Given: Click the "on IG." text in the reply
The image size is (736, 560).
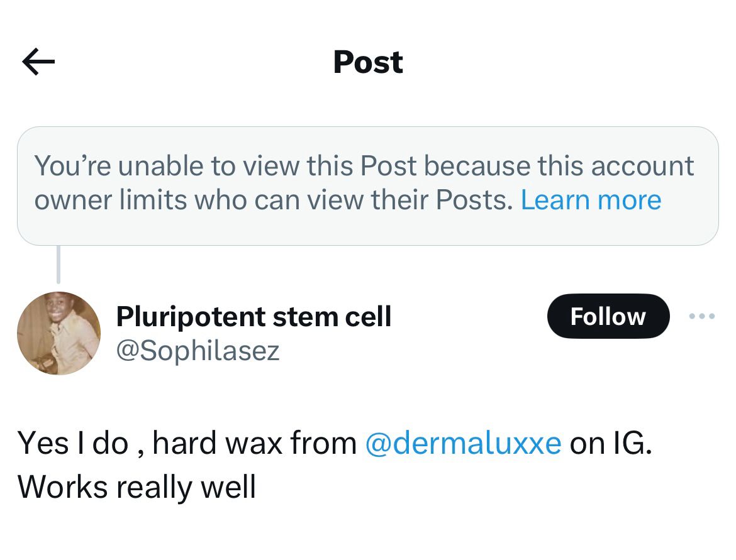Looking at the screenshot, I should (611, 443).
